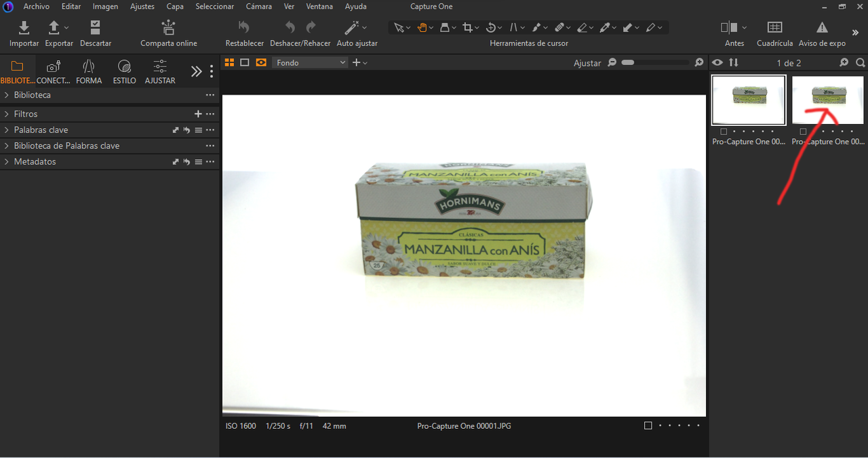Toggle proof view orange eye icon
The width and height of the screenshot is (868, 458).
pos(261,62)
